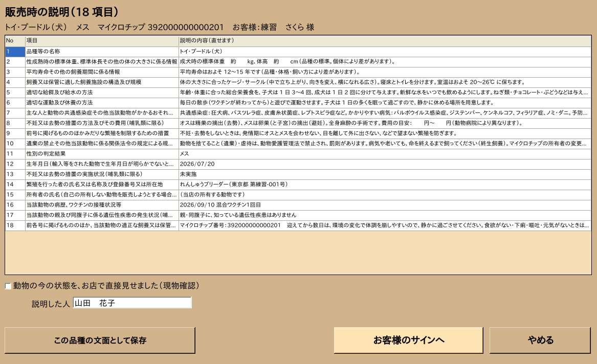Screen dimensions: 597x364
Task: Click the 未実施 content cell
Action: [x=385, y=174]
